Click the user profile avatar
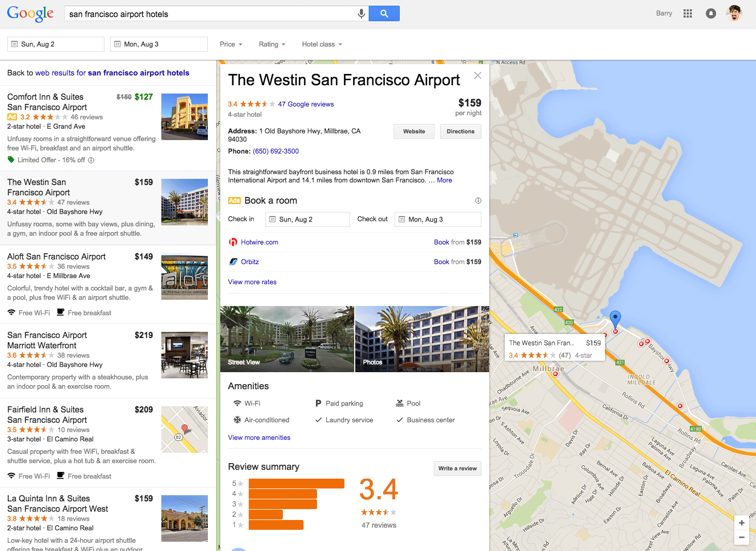This screenshot has width=756, height=551. tap(734, 13)
